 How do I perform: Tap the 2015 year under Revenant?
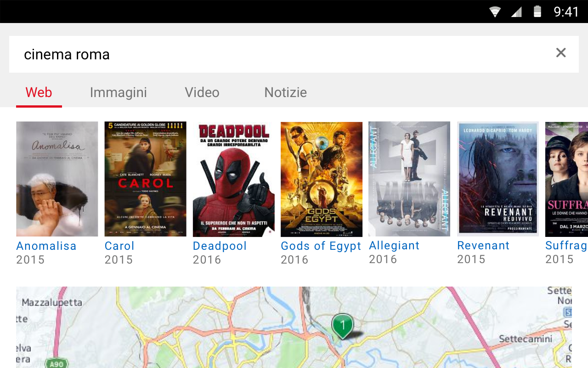471,259
